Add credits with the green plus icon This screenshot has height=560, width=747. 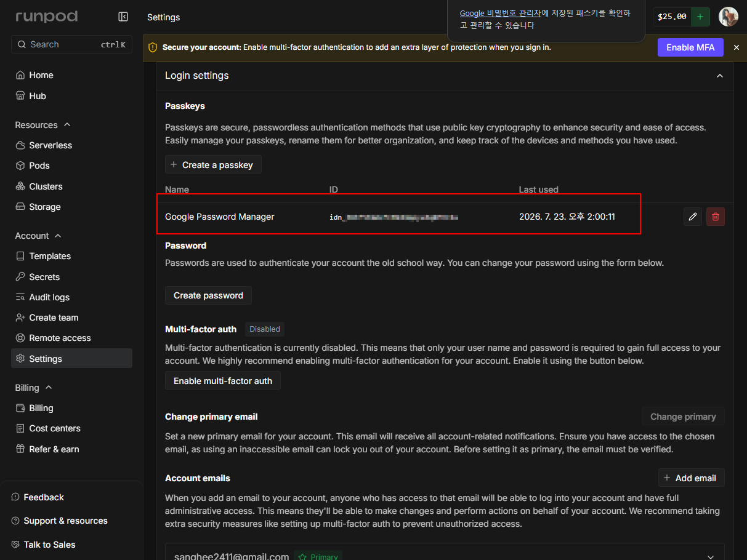click(x=700, y=17)
